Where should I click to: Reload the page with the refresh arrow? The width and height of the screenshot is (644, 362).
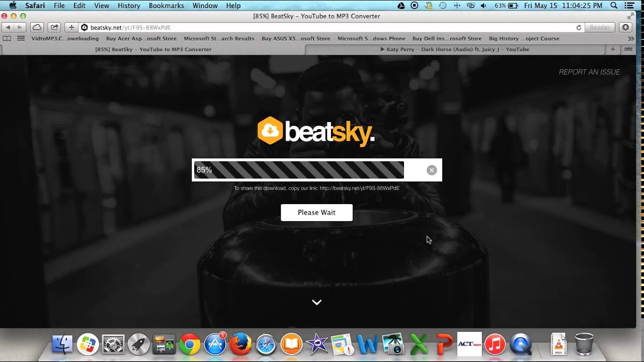pyautogui.click(x=579, y=27)
